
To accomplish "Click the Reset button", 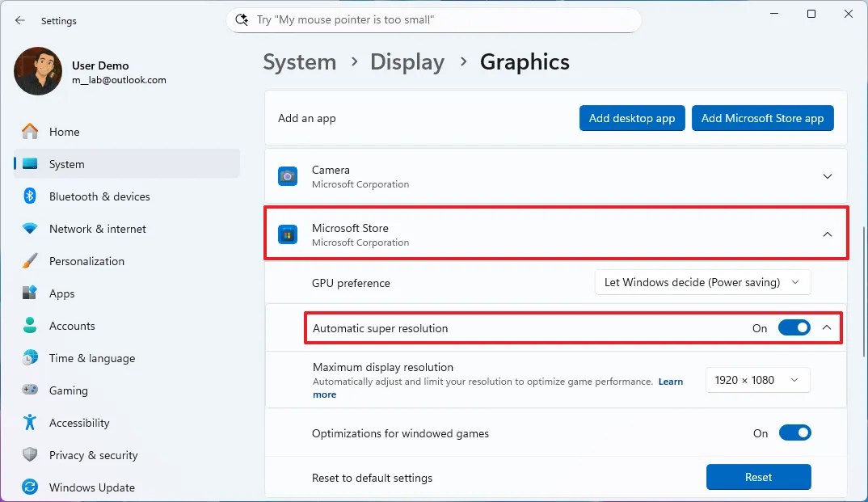I will (x=758, y=477).
